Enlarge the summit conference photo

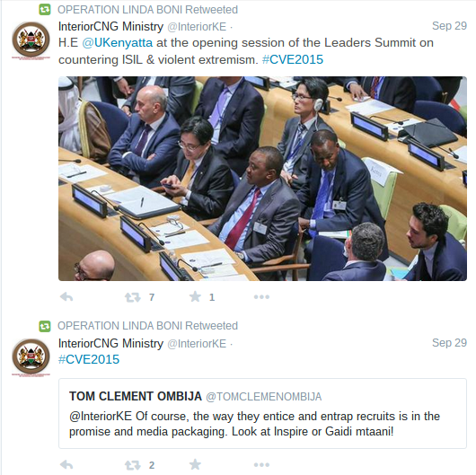(x=262, y=179)
